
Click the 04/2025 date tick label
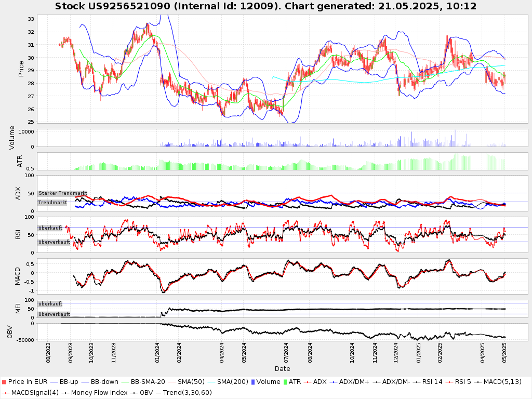point(483,353)
